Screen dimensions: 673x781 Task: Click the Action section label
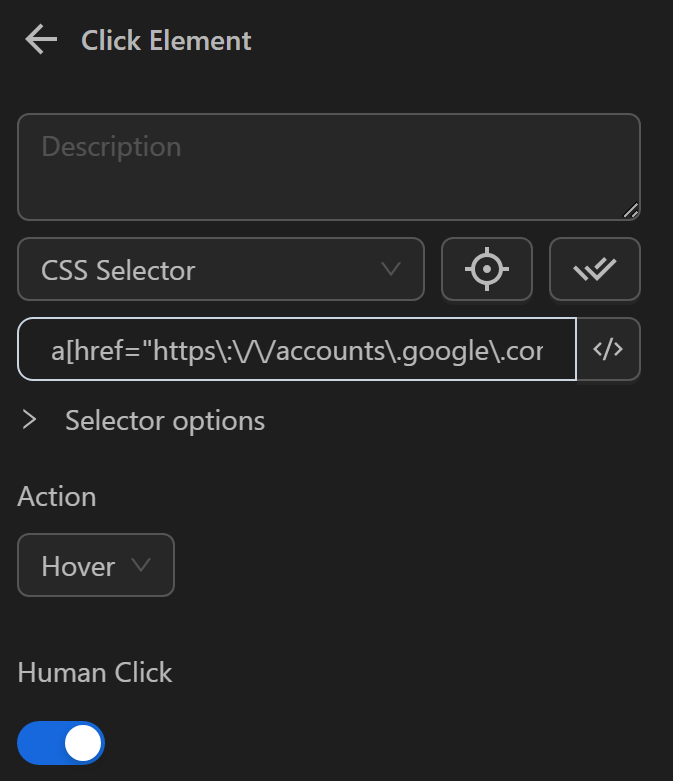coord(57,496)
